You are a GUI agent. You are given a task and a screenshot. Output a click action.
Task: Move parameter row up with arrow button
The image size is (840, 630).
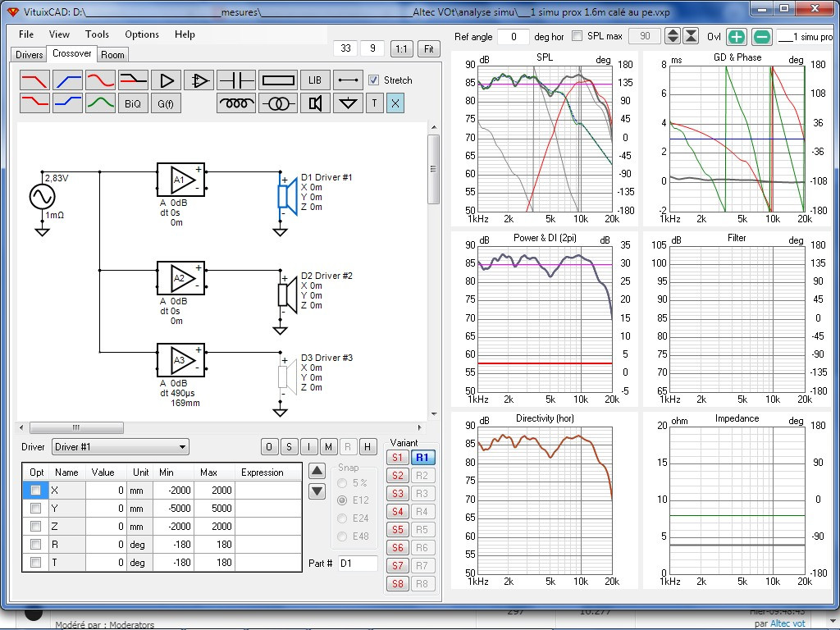317,472
